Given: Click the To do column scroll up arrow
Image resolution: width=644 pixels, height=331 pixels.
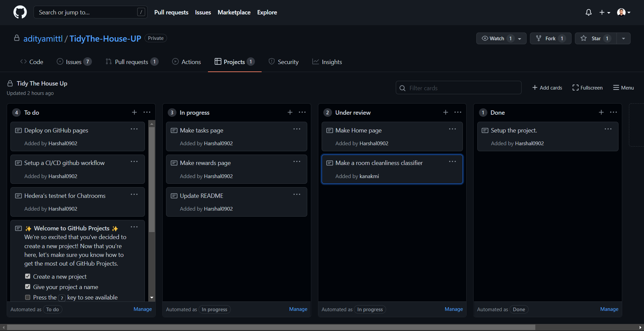Looking at the screenshot, I should pyautogui.click(x=152, y=124).
